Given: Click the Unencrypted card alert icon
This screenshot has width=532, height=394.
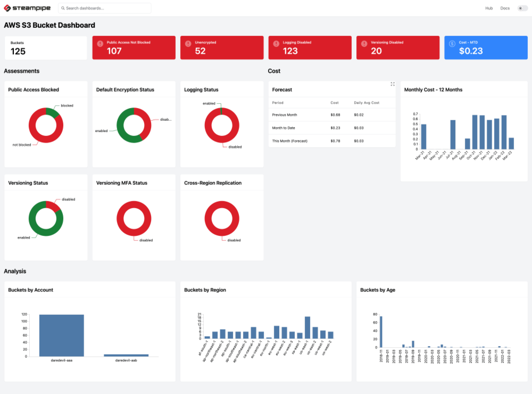Looking at the screenshot, I should click(188, 44).
